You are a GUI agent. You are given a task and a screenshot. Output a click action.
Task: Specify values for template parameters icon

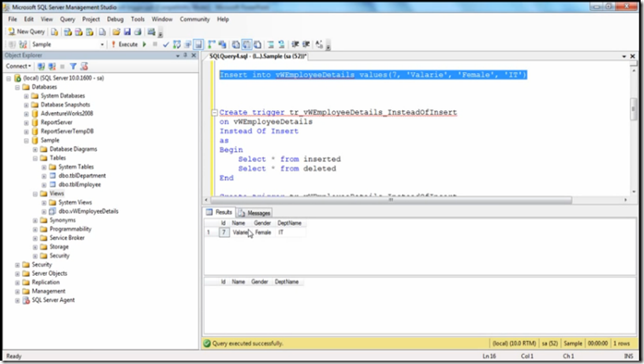tap(320, 44)
